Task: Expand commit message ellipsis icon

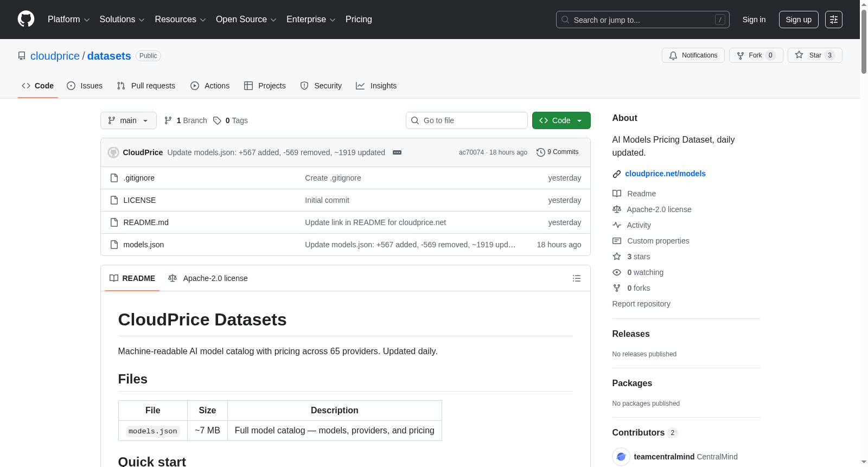Action: pos(397,152)
